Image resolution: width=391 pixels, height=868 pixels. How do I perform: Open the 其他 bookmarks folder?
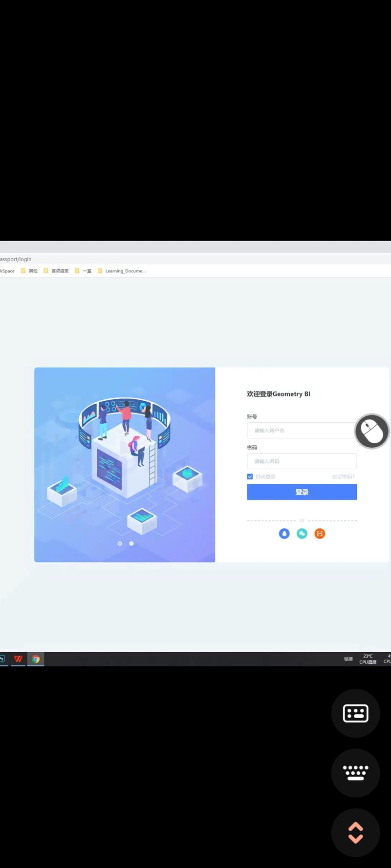click(29, 271)
